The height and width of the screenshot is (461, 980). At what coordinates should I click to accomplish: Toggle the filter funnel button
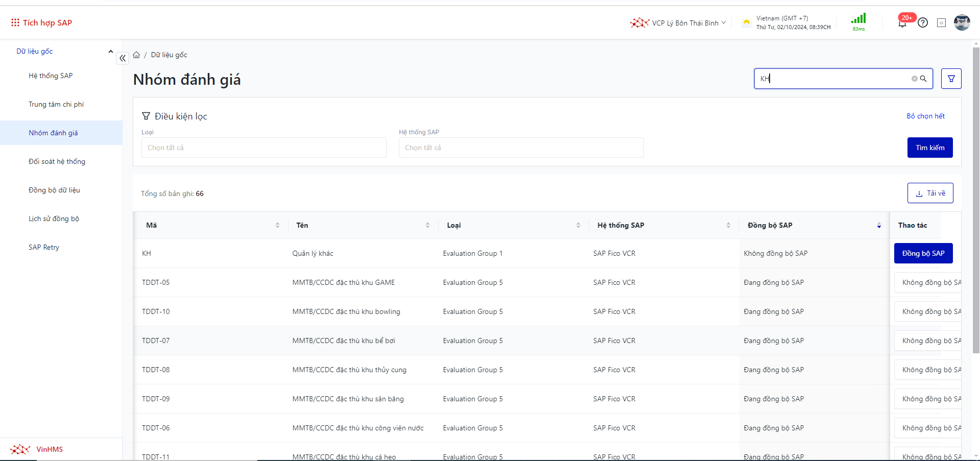coord(951,79)
